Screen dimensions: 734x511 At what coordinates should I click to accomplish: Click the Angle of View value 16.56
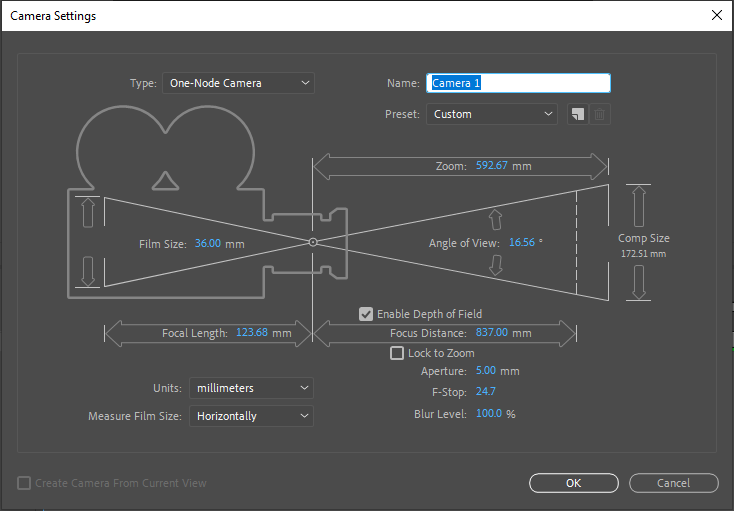click(522, 242)
